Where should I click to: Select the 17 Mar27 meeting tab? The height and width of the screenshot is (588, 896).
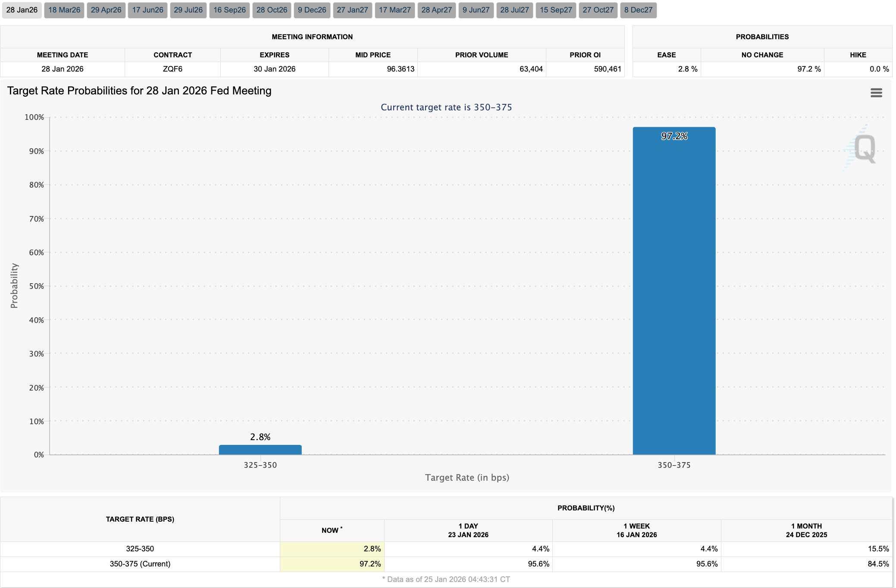[x=395, y=10]
